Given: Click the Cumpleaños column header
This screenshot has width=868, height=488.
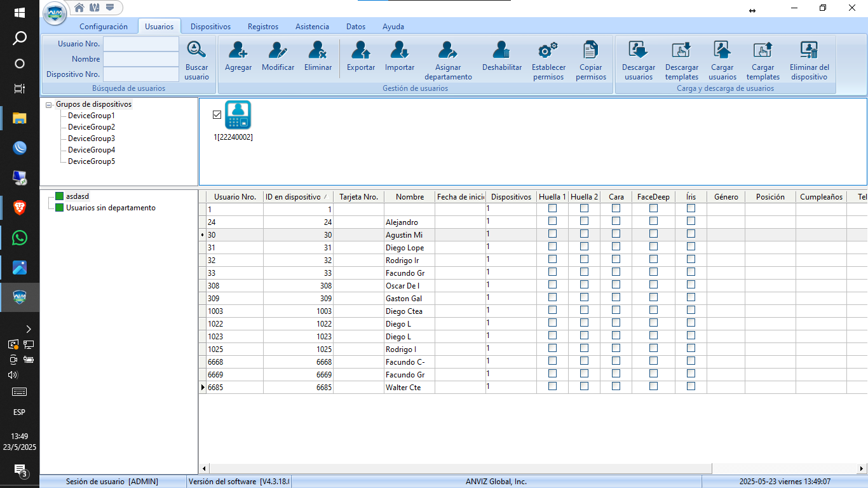Looking at the screenshot, I should [x=822, y=197].
